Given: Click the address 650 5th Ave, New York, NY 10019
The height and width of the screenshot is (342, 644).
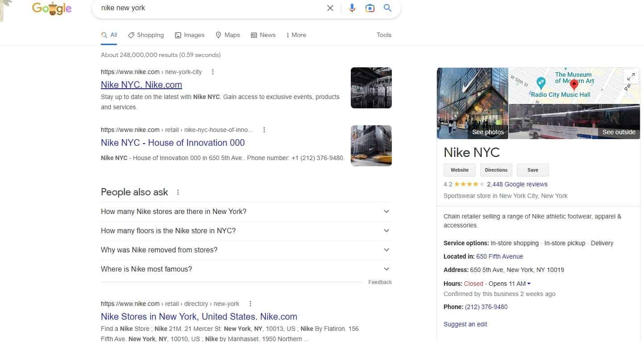Looking at the screenshot, I should (517, 270).
